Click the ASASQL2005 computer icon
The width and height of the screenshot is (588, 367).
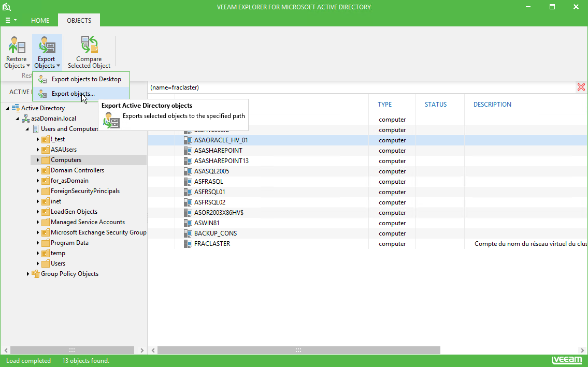(188, 171)
